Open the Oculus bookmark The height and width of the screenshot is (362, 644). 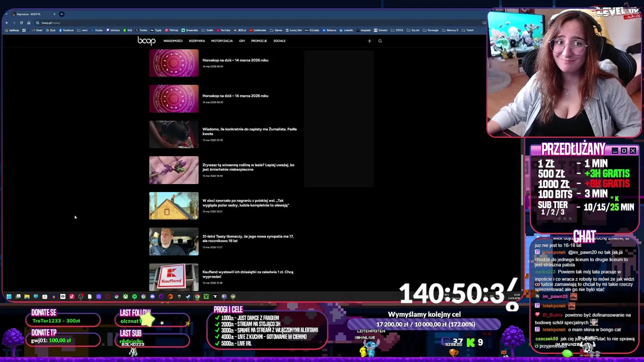97,30
